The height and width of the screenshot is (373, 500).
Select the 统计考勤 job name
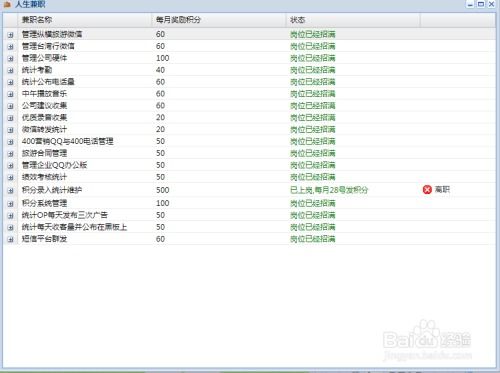click(37, 70)
